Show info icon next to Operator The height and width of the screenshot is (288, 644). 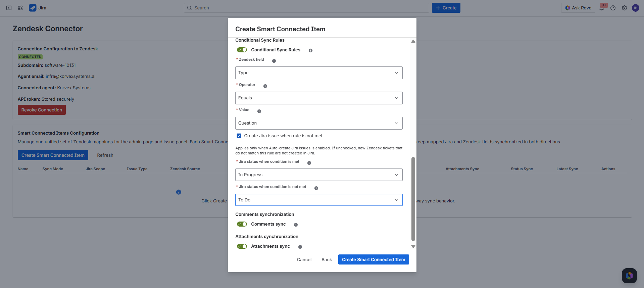coord(265,86)
